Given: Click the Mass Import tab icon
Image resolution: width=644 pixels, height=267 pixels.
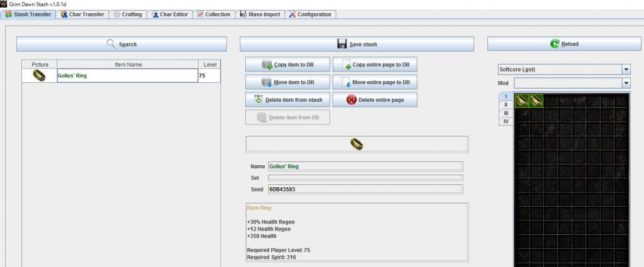Looking at the screenshot, I should coord(243,14).
